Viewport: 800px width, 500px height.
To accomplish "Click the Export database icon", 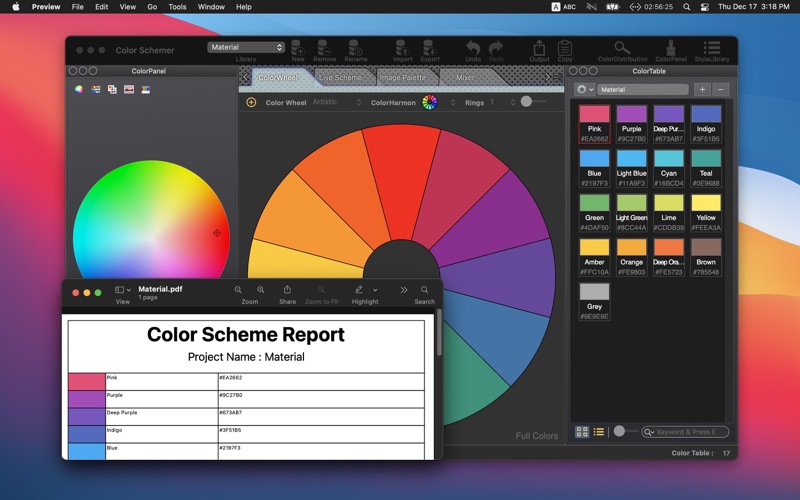I will (x=430, y=48).
